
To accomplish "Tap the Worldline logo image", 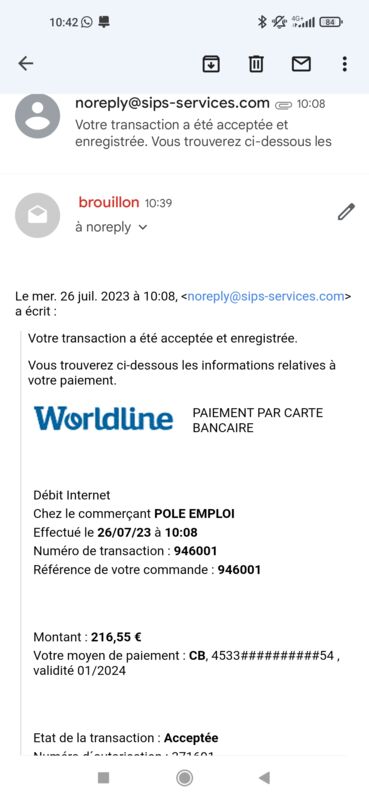I will [x=104, y=418].
